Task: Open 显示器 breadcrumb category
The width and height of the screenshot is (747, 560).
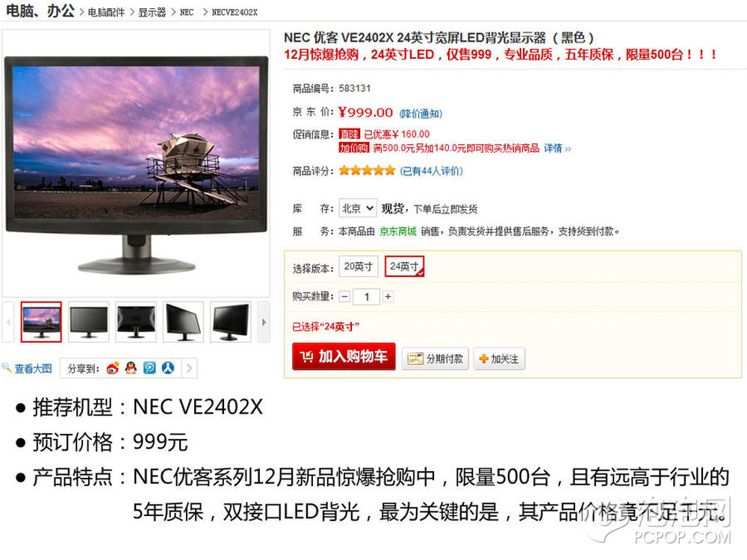Action: (x=152, y=13)
